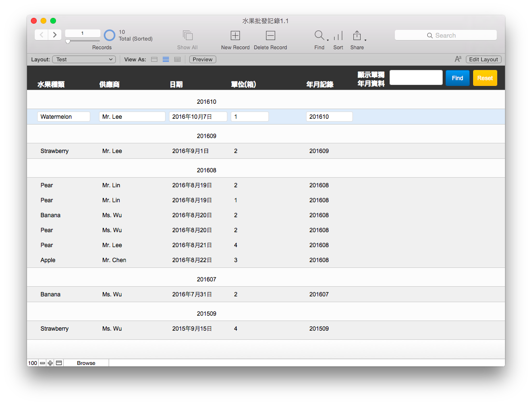Click the Delete Record icon

click(270, 36)
